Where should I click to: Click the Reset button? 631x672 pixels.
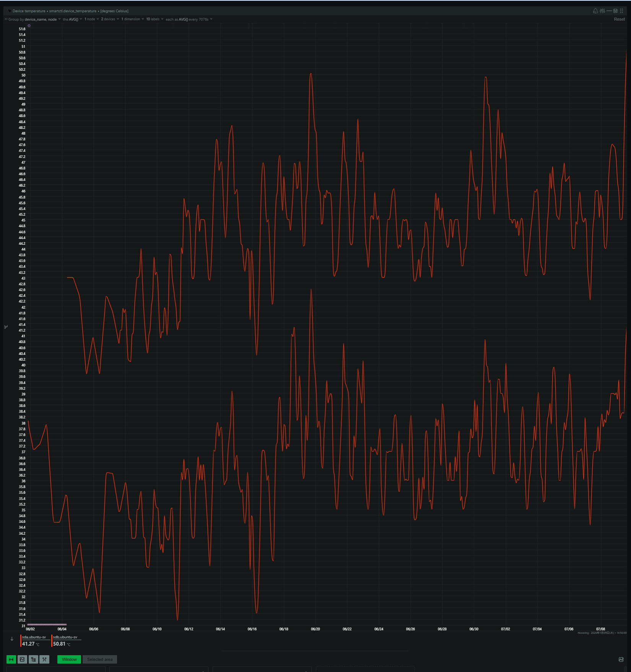(619, 19)
